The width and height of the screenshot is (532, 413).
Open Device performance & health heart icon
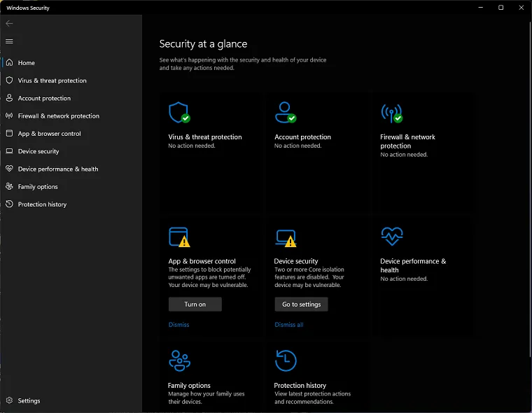(x=391, y=237)
